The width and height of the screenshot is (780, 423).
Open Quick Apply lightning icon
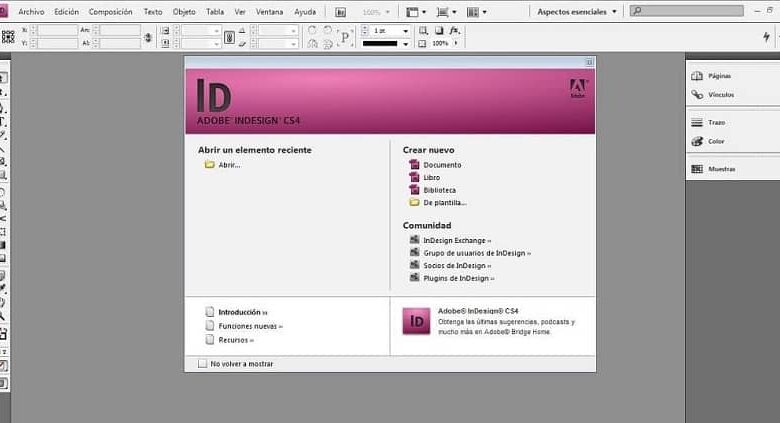[766, 36]
